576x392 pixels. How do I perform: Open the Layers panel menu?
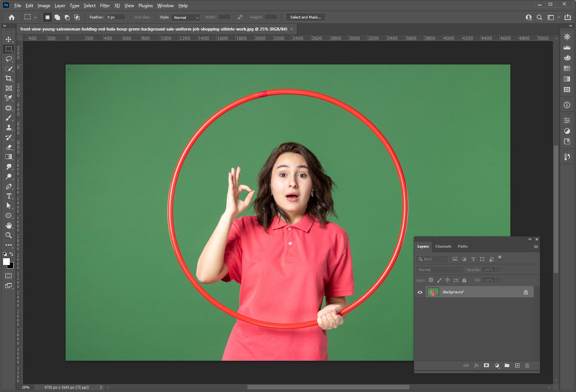pyautogui.click(x=536, y=247)
